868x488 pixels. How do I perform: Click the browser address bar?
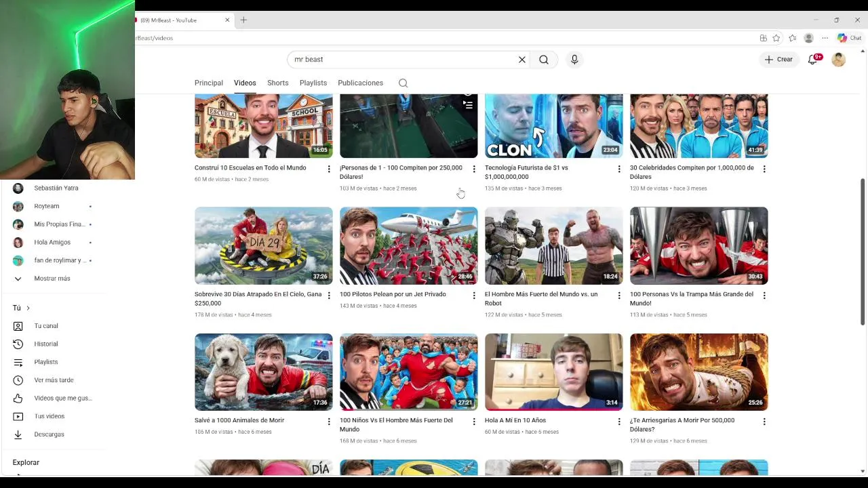coord(441,38)
